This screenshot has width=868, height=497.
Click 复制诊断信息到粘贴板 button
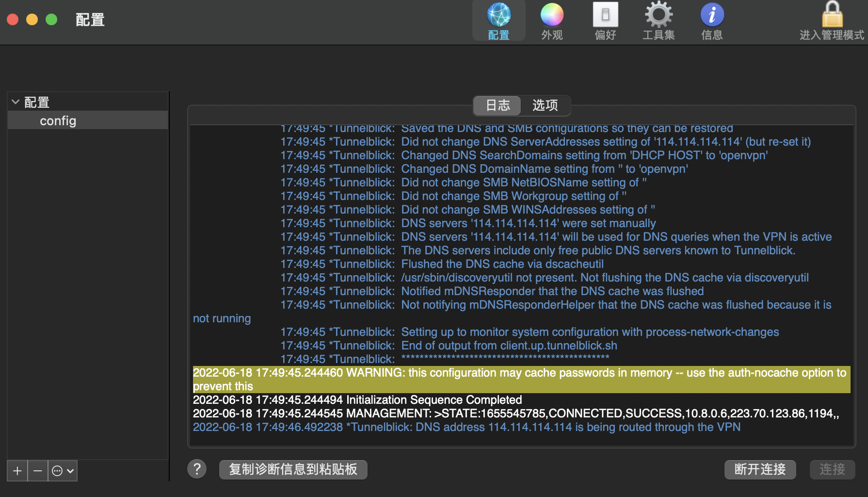(x=293, y=469)
